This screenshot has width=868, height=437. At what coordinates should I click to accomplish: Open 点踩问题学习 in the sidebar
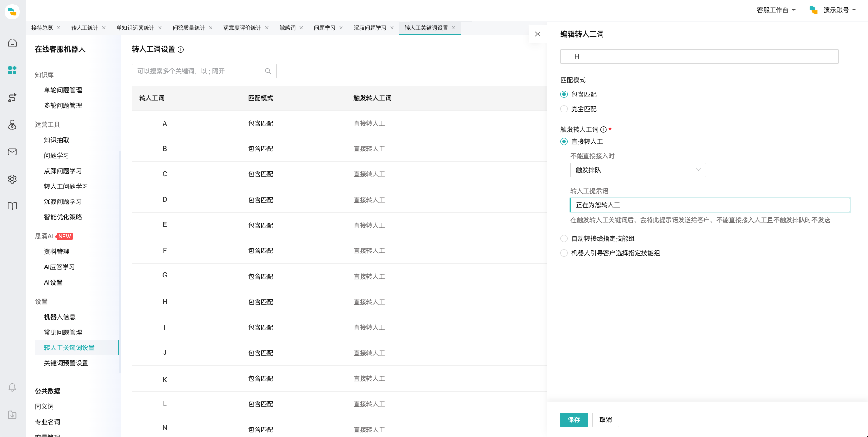(63, 171)
